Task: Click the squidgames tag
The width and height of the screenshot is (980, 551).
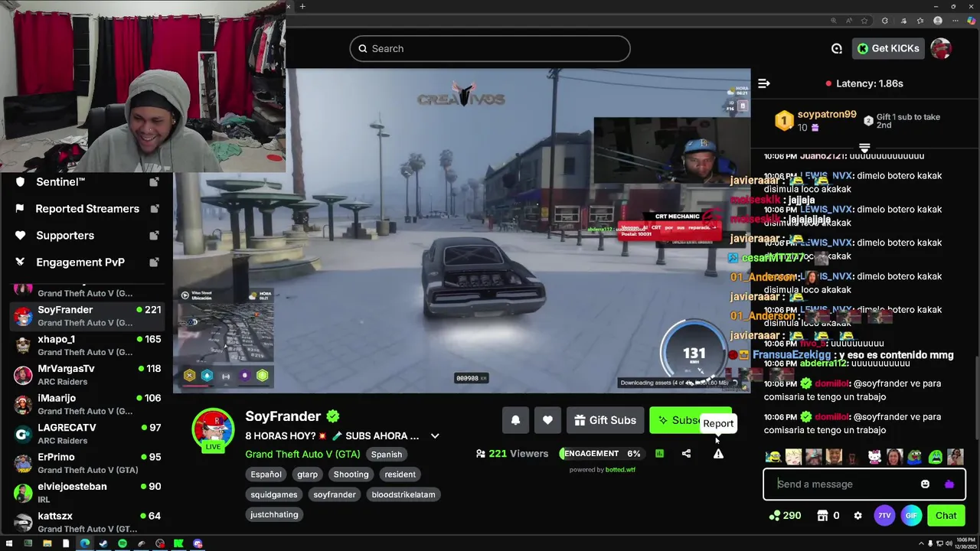Action: 273,494
